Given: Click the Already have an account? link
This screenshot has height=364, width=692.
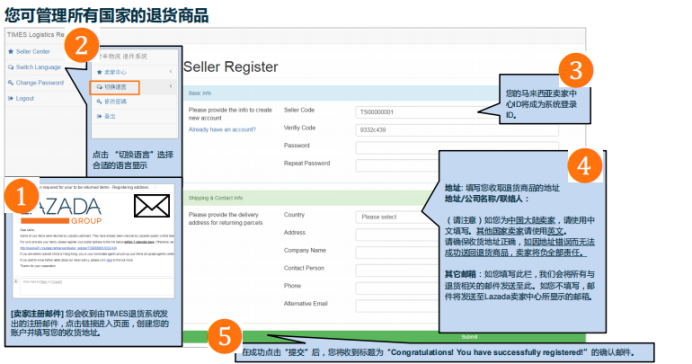Looking at the screenshot, I should click(x=222, y=129).
